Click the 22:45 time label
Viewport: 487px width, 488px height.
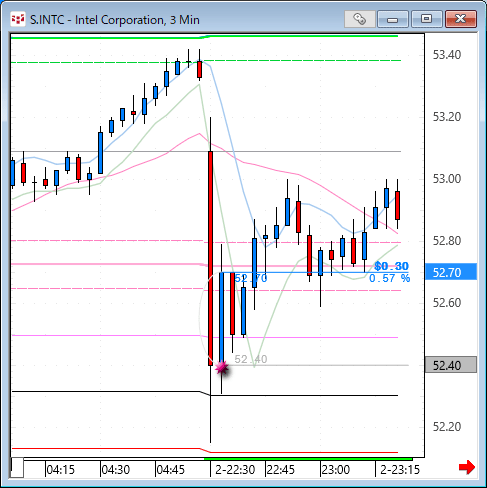(281, 470)
